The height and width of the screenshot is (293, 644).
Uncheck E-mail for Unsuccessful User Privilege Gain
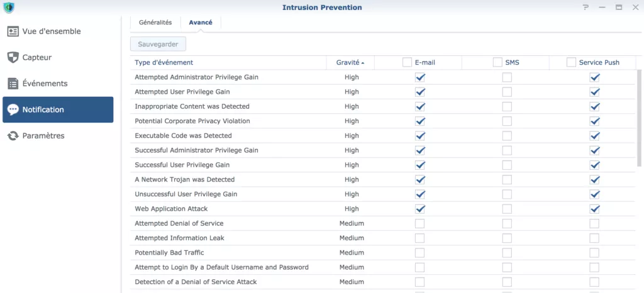pyautogui.click(x=419, y=194)
